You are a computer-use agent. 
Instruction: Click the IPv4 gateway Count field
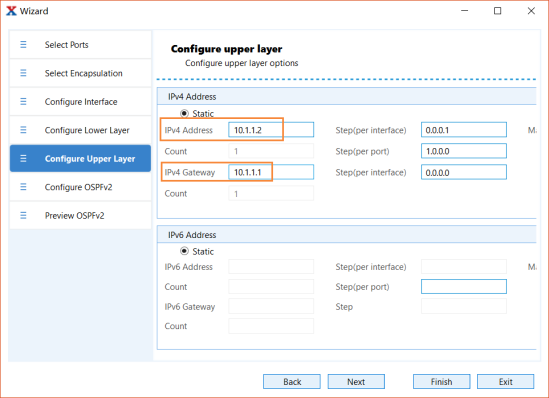271,193
